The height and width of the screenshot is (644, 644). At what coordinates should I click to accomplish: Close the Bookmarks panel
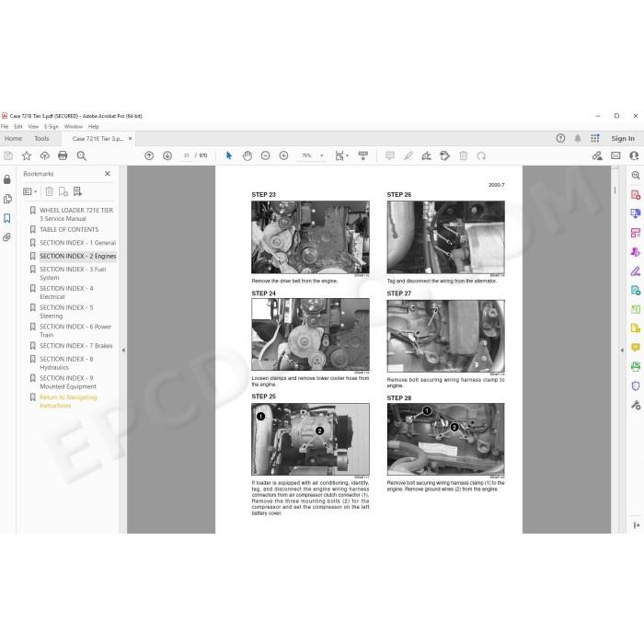(108, 174)
